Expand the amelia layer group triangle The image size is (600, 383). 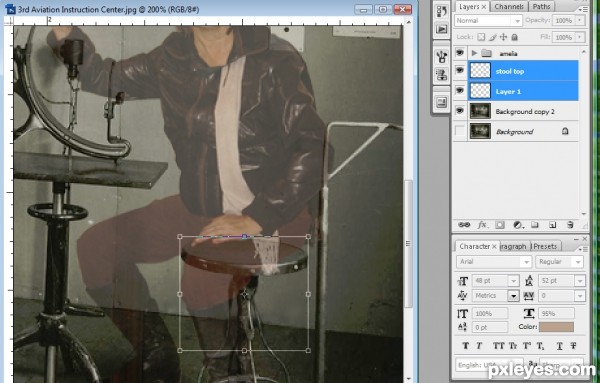pyautogui.click(x=474, y=53)
